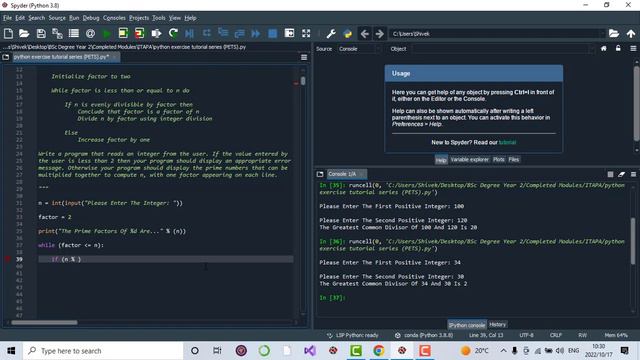Viewport: 640px width, 360px height.
Task: Open the file list outline icon
Action: click(x=74, y=33)
